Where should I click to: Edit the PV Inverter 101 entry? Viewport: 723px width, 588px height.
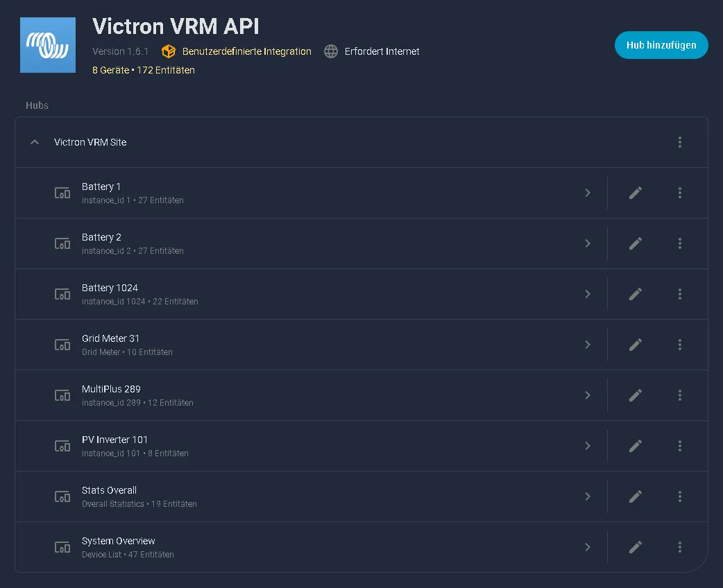coord(636,446)
